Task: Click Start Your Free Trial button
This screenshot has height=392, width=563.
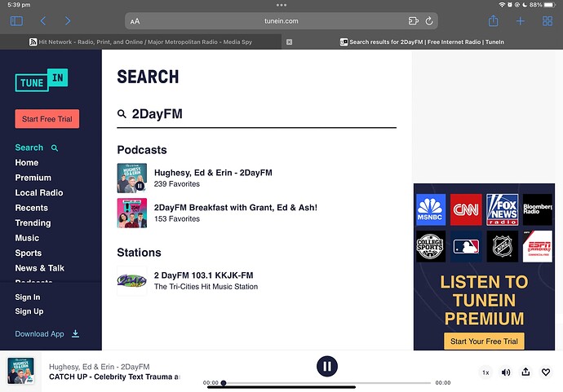Action: [484, 341]
